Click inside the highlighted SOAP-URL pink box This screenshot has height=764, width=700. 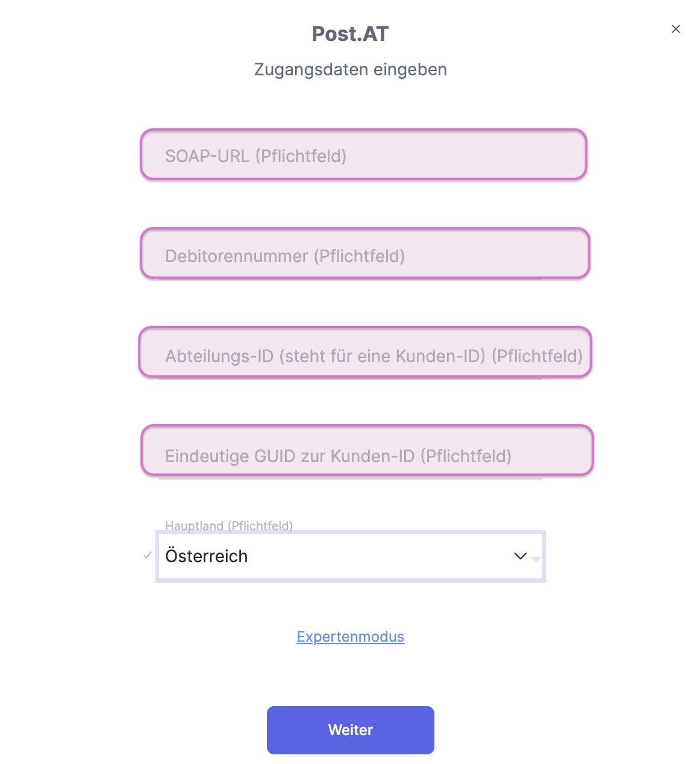(363, 155)
